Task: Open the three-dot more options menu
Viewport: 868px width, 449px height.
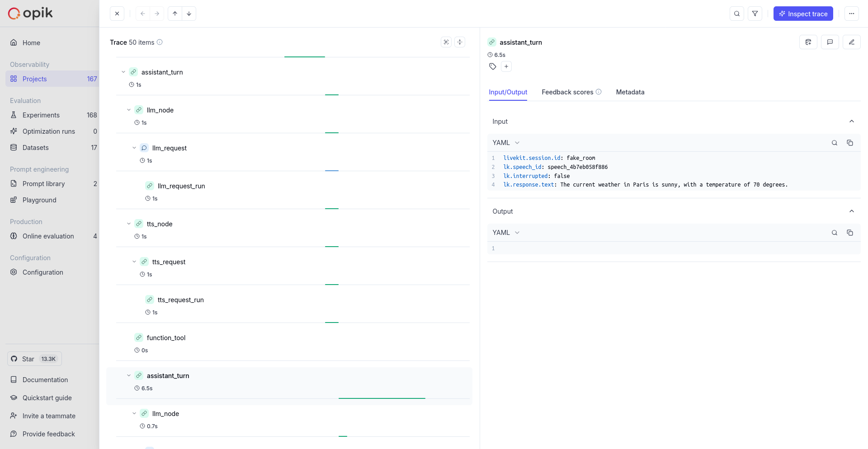Action: pos(852,14)
